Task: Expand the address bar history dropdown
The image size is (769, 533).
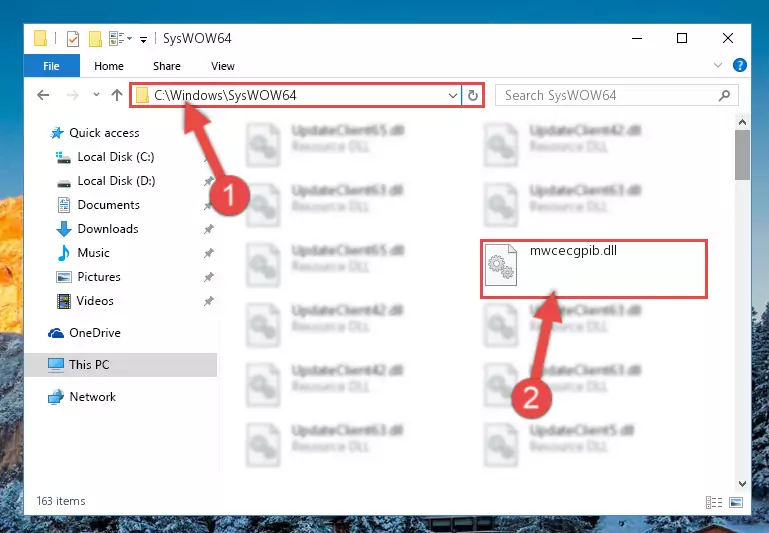Action: click(x=453, y=95)
